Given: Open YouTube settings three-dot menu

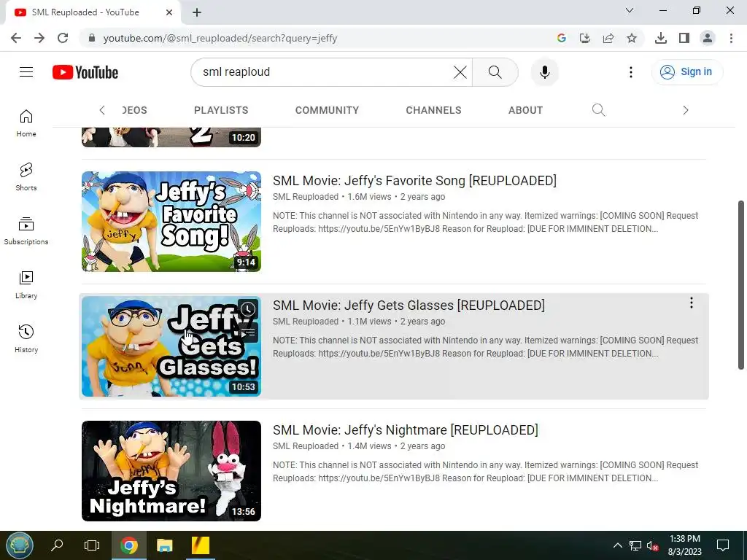Looking at the screenshot, I should pyautogui.click(x=631, y=72).
